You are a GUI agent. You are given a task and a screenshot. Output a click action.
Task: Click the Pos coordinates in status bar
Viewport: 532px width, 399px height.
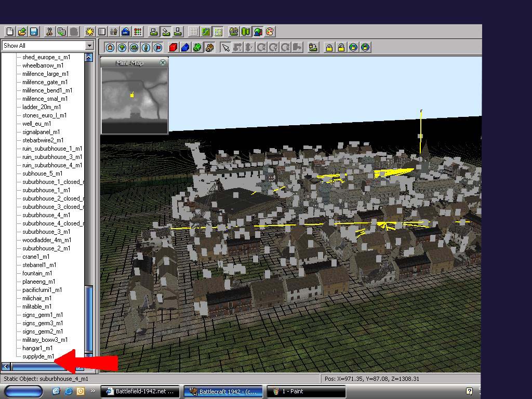(372, 379)
